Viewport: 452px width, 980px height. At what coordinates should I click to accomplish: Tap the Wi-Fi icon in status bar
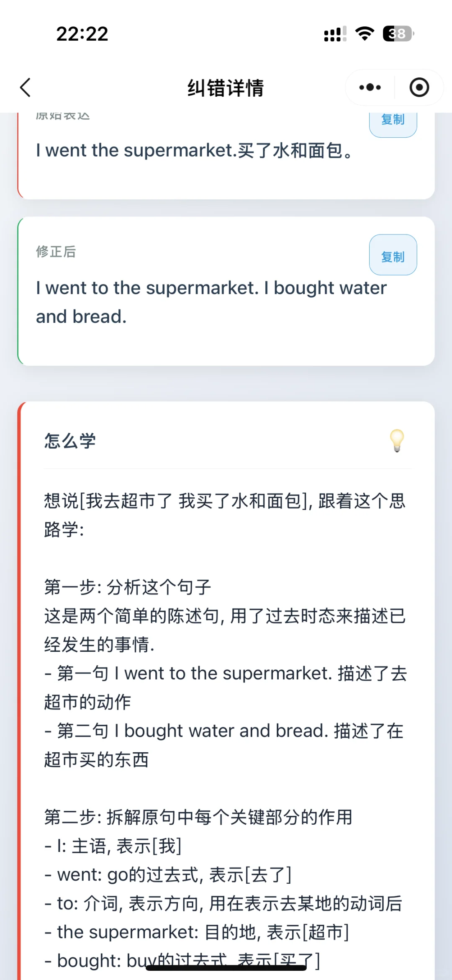[x=365, y=33]
